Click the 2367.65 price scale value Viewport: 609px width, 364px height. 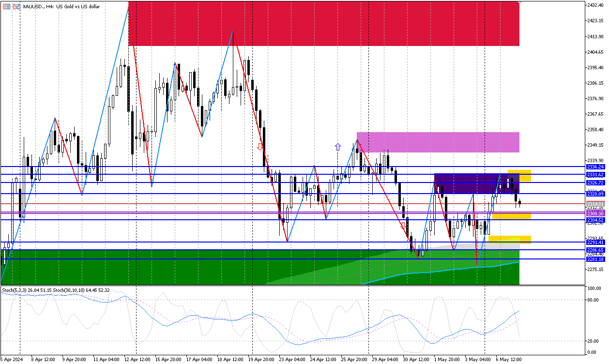point(594,114)
